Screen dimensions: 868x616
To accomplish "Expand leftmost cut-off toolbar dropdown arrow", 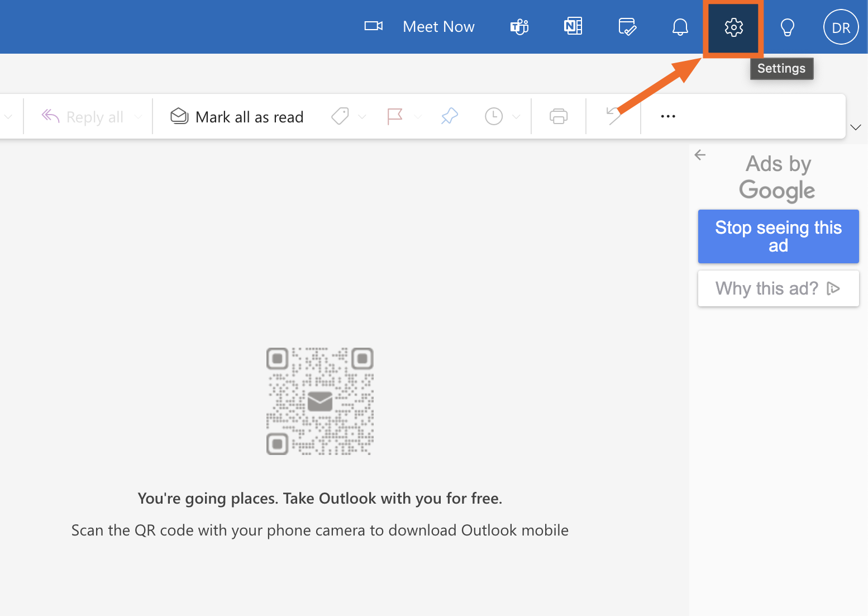I will click(x=8, y=117).
